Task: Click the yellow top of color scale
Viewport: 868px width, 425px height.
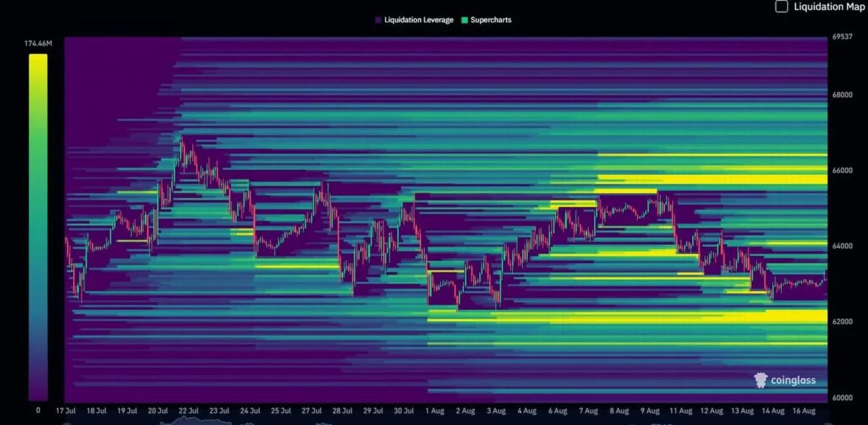Action: tap(38, 61)
